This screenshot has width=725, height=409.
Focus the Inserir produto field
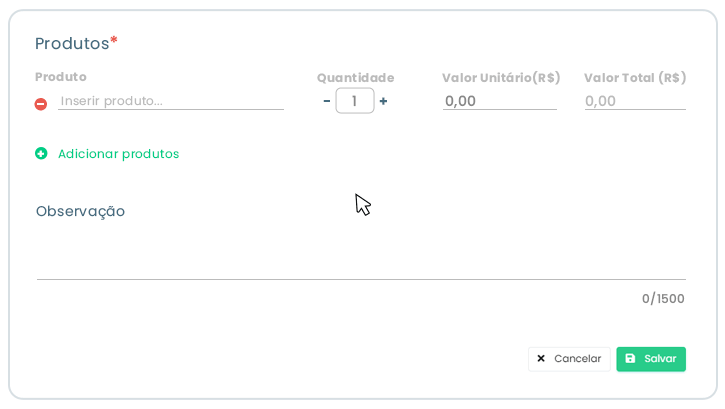pyautogui.click(x=171, y=101)
